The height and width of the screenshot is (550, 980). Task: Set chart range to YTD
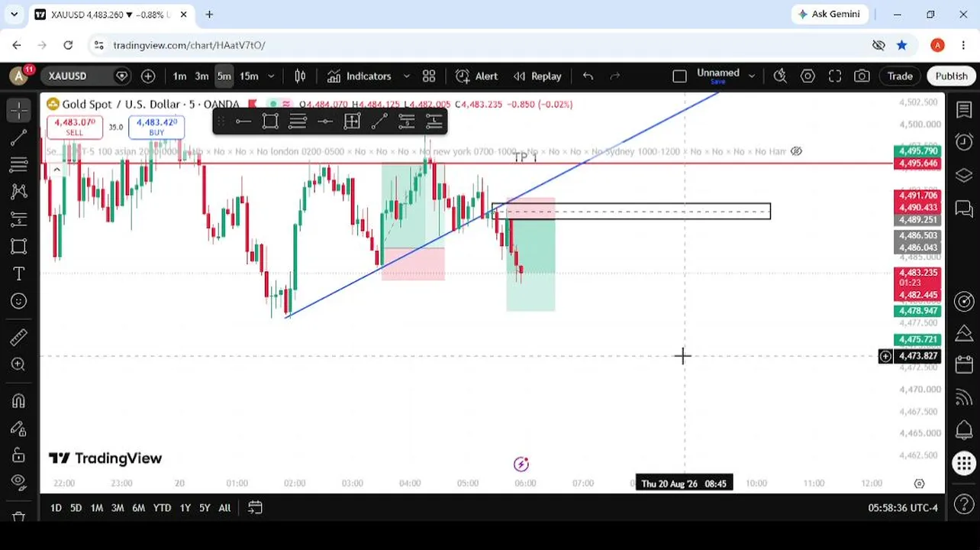pos(162,507)
